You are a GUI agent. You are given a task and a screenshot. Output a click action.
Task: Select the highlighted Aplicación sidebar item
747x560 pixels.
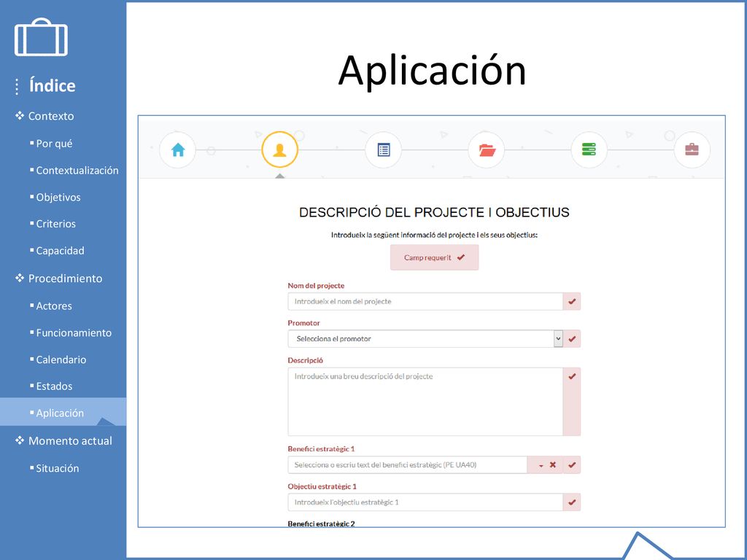point(63,413)
